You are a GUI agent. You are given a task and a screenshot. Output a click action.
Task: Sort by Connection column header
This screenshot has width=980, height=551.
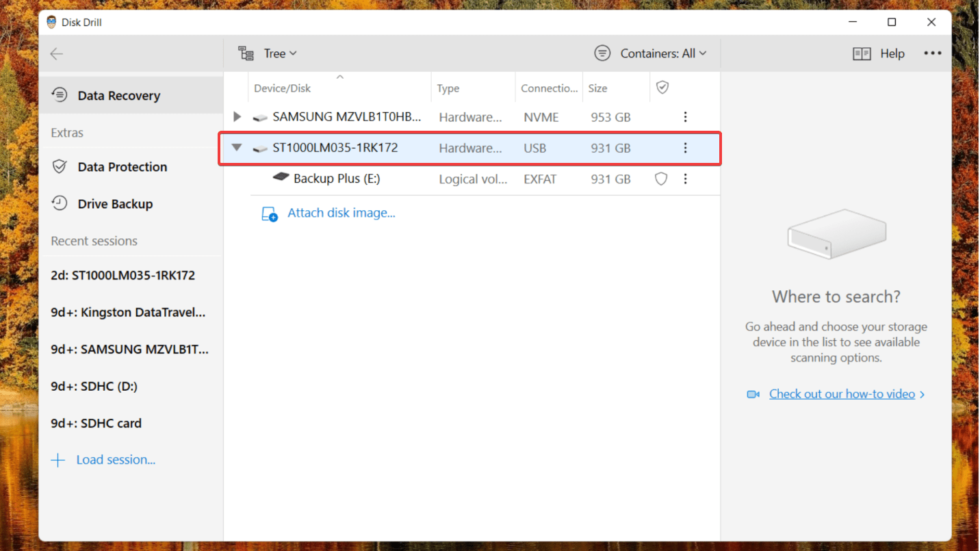coord(549,88)
